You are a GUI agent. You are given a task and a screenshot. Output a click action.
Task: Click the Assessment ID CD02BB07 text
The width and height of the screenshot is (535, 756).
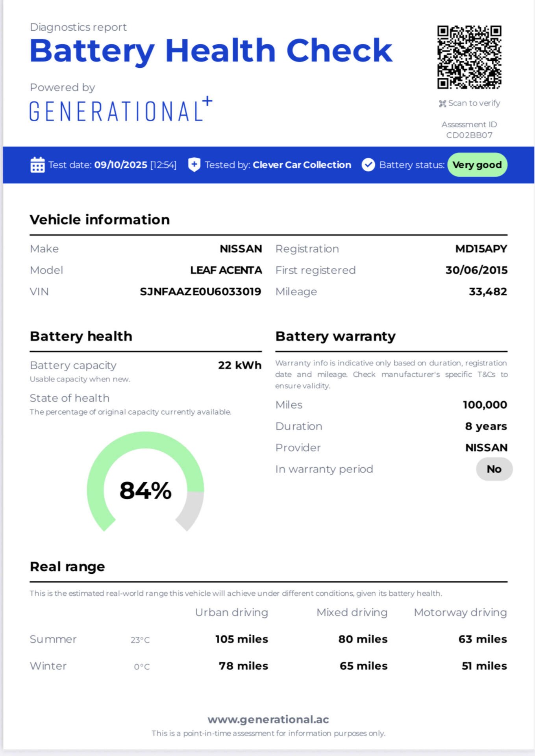coord(469,135)
